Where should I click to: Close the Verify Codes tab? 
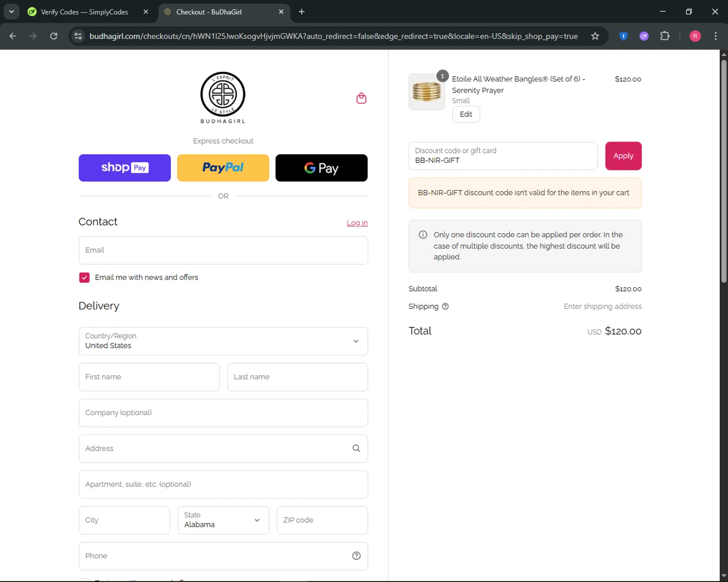[x=146, y=12]
